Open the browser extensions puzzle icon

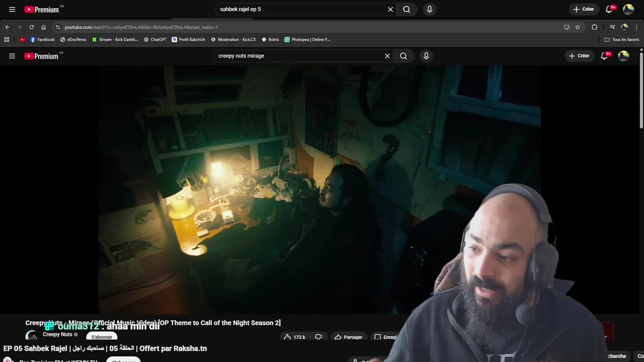pos(594,27)
